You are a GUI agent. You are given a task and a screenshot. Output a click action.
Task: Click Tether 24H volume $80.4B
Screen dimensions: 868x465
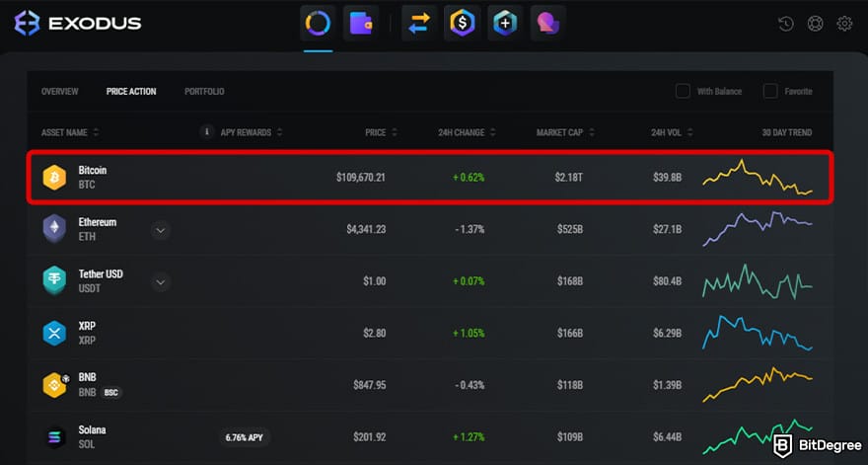(x=667, y=281)
